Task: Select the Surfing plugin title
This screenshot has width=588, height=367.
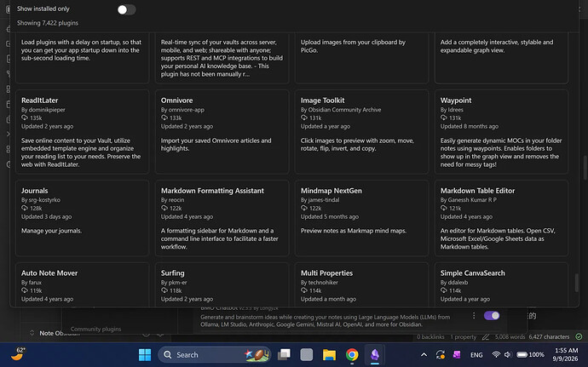Action: coord(172,272)
